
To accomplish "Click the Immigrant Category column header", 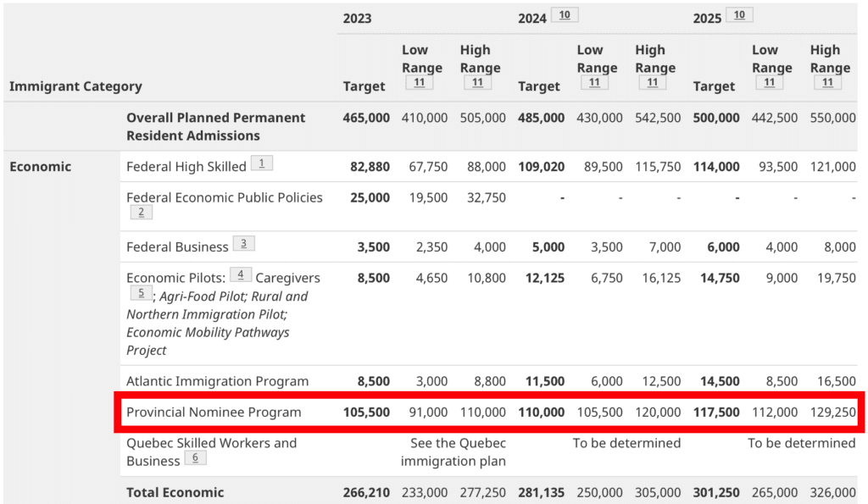I will click(75, 86).
